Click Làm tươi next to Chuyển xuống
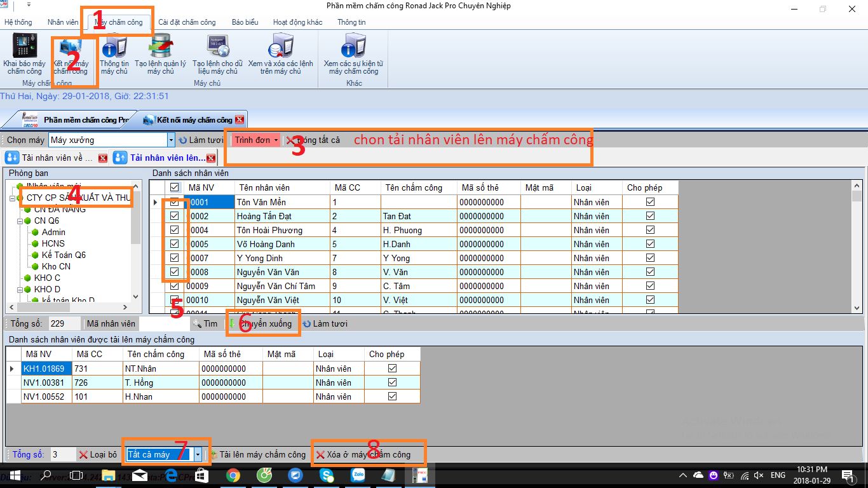The image size is (868, 488). pyautogui.click(x=325, y=324)
